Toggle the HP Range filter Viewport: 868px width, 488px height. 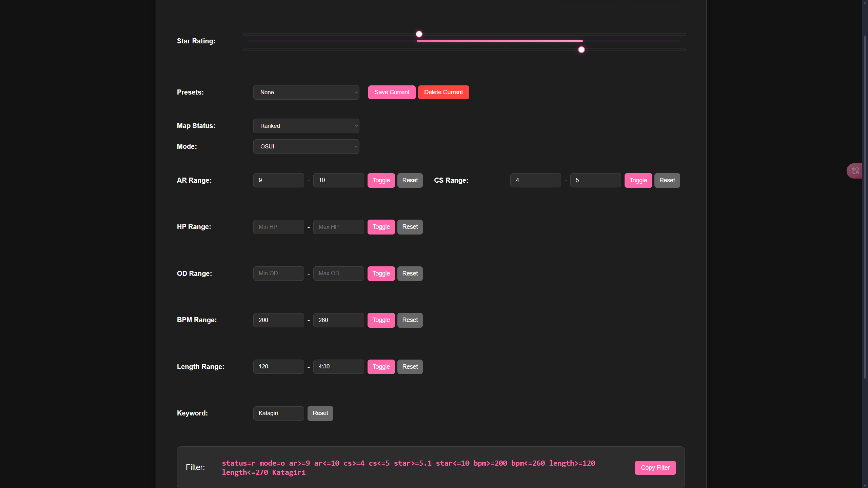tap(381, 227)
